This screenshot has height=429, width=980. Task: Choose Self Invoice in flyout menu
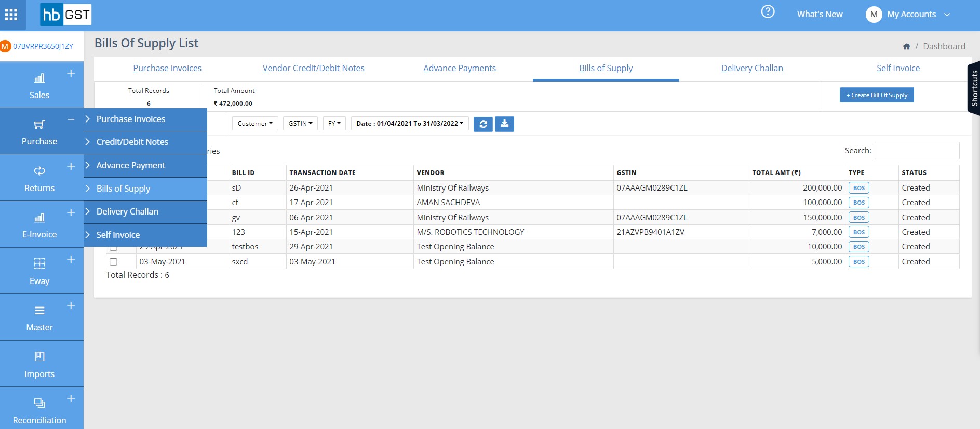(145, 235)
